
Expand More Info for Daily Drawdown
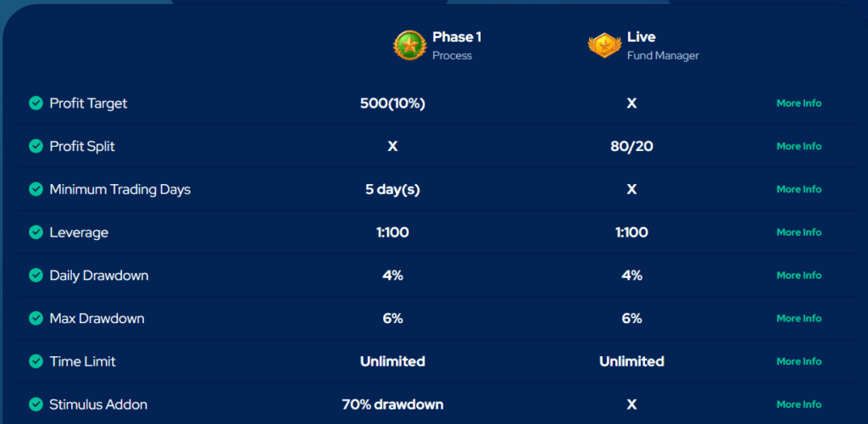[798, 276]
